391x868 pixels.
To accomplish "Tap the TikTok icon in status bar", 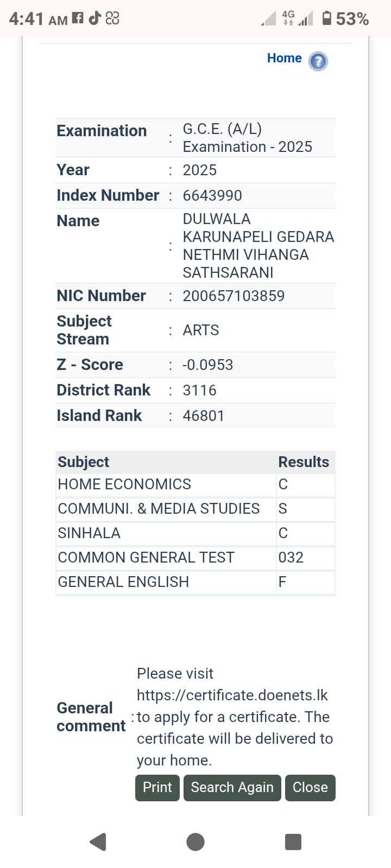I will [x=95, y=18].
